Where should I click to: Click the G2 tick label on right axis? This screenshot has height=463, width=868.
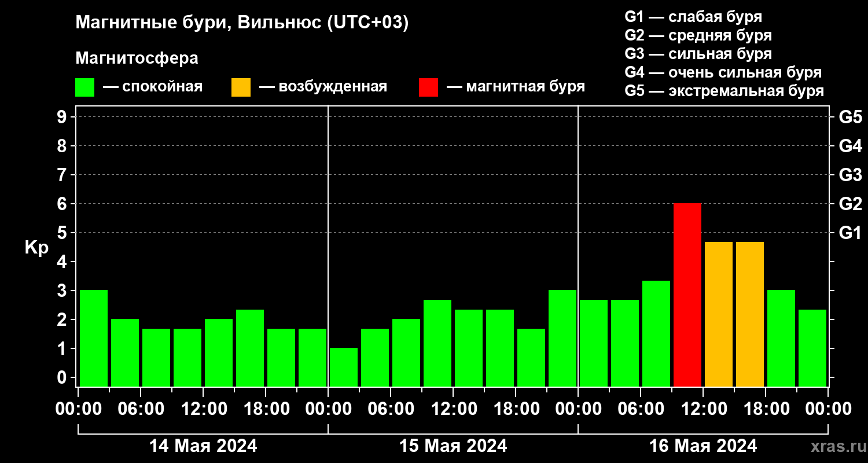(850, 204)
